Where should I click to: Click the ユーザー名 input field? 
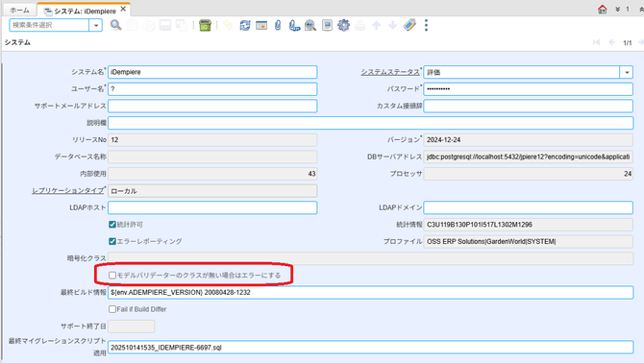[212, 89]
